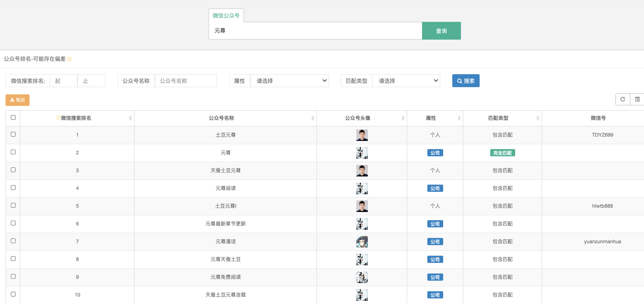Focus the 公众号名称 filter input
This screenshot has height=303, width=644.
pos(186,81)
